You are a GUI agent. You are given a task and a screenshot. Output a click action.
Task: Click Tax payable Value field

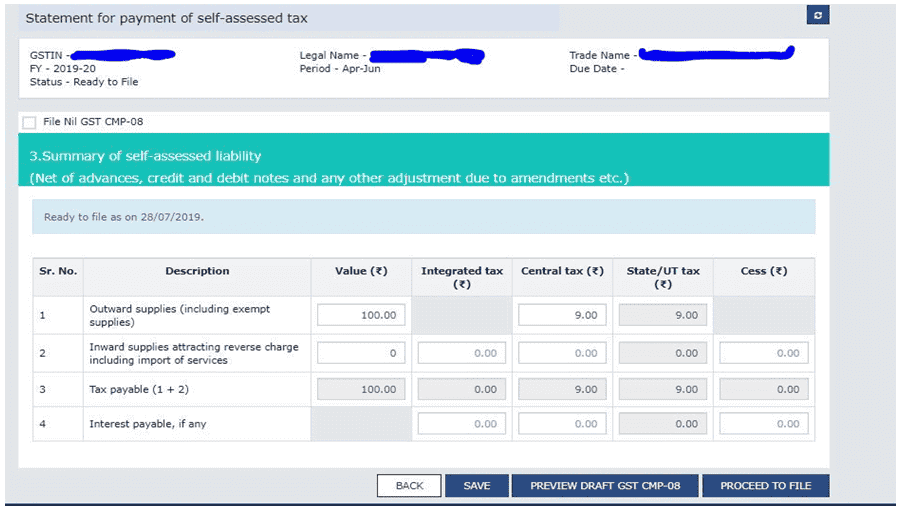tap(361, 389)
